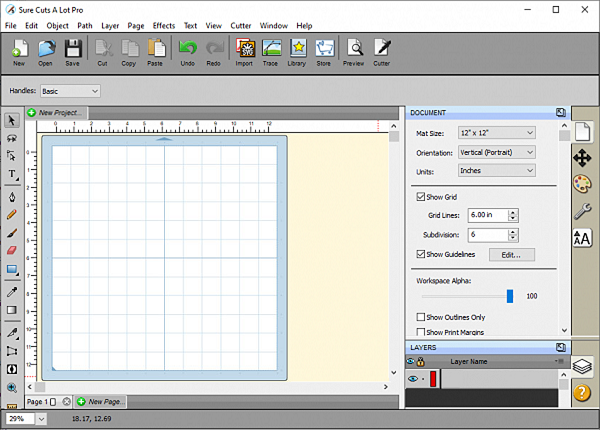Add a page with New Page... button

(101, 402)
